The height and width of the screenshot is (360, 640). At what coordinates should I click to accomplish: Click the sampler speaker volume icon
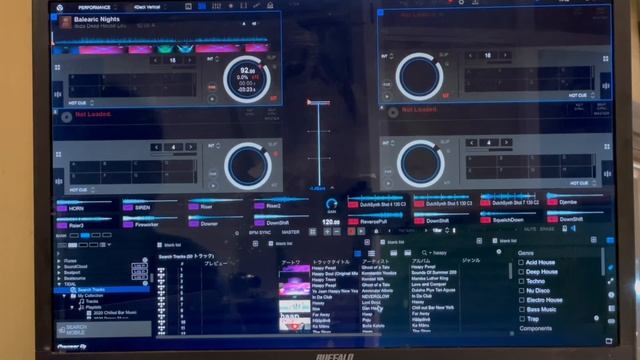(573, 229)
